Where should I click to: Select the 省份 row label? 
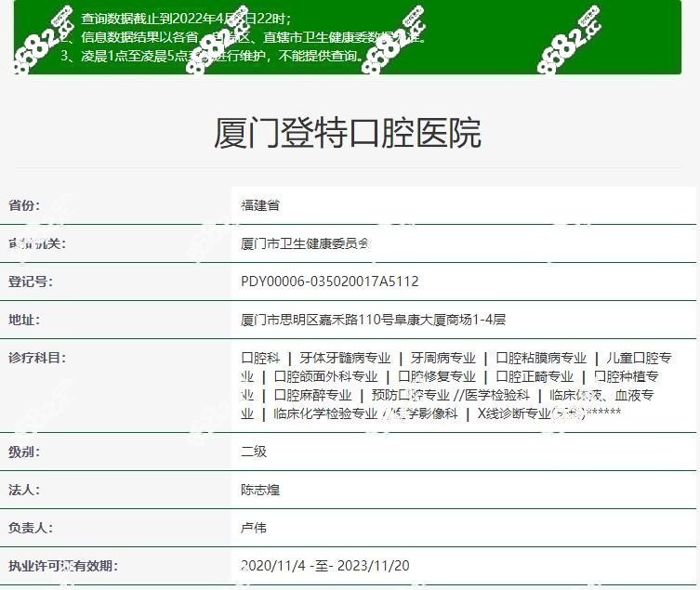[24, 205]
